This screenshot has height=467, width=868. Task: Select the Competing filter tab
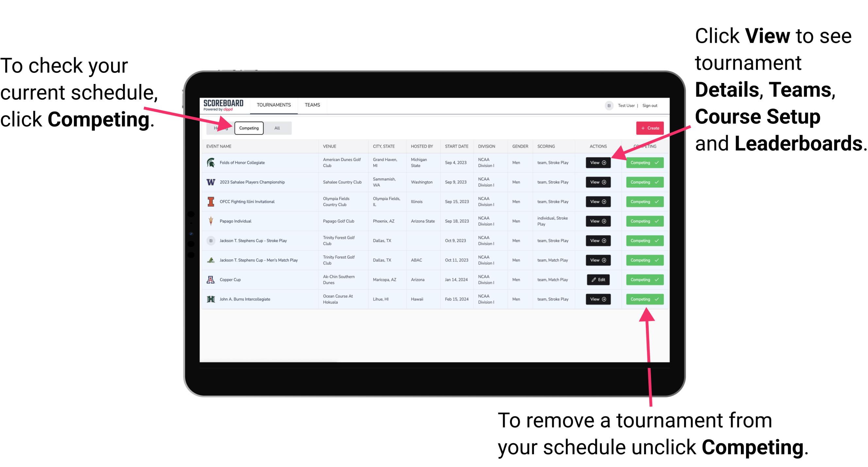click(248, 128)
